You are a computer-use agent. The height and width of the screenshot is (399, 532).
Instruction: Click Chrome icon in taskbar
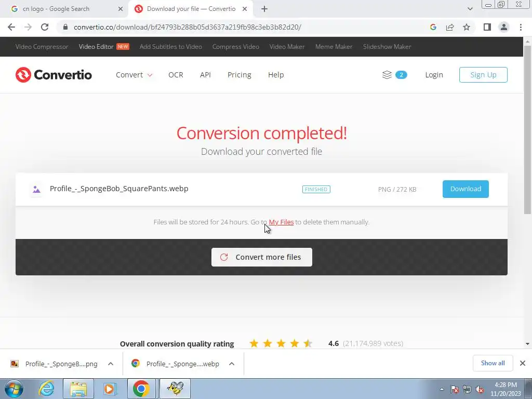pyautogui.click(x=141, y=389)
